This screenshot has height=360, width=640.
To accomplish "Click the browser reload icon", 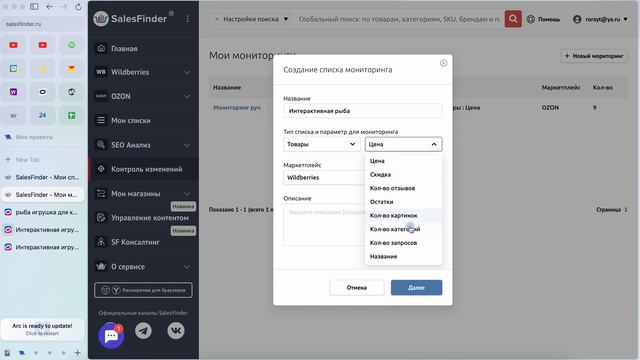I will coord(78,7).
